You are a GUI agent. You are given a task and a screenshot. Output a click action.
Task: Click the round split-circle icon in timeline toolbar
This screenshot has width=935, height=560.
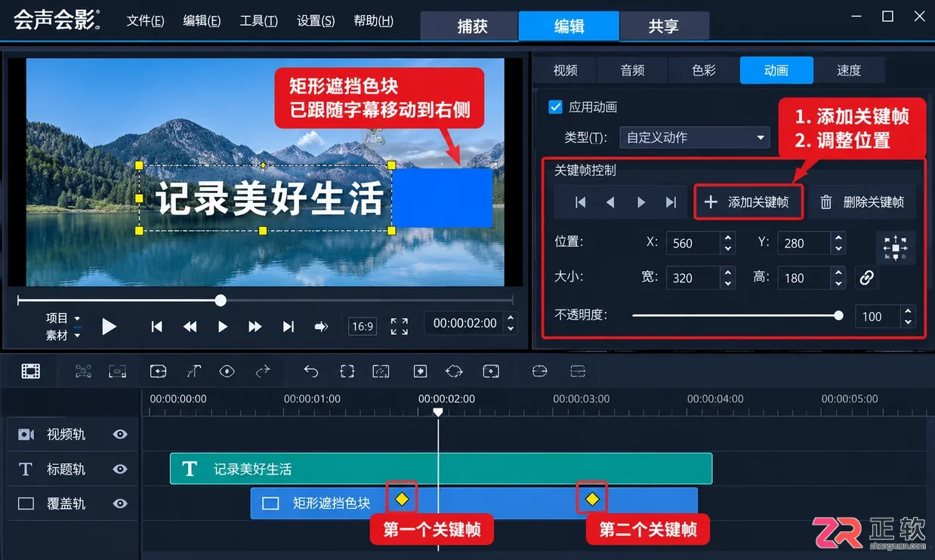(539, 371)
